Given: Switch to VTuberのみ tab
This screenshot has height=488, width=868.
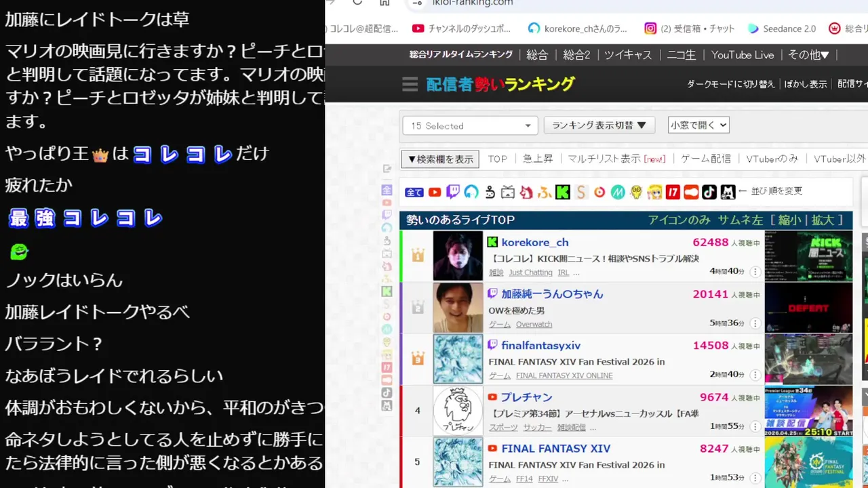Looking at the screenshot, I should pyautogui.click(x=772, y=159).
